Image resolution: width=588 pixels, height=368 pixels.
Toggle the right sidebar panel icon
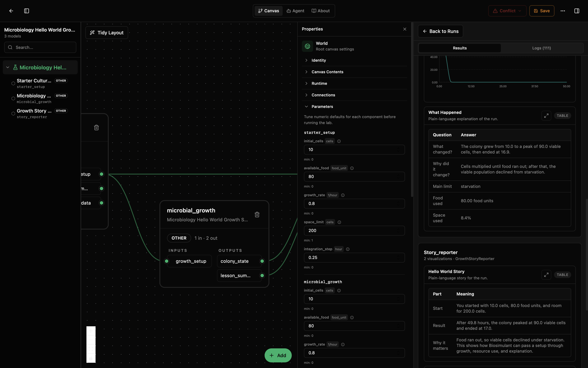click(577, 11)
